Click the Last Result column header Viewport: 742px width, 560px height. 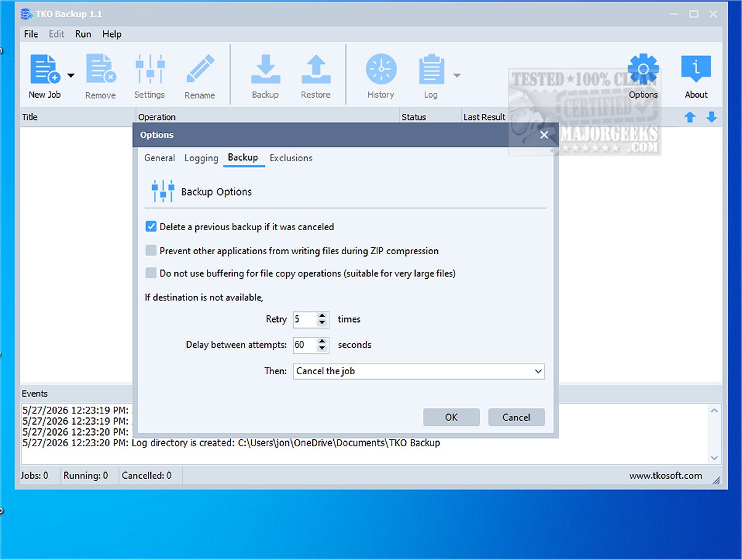(x=485, y=117)
